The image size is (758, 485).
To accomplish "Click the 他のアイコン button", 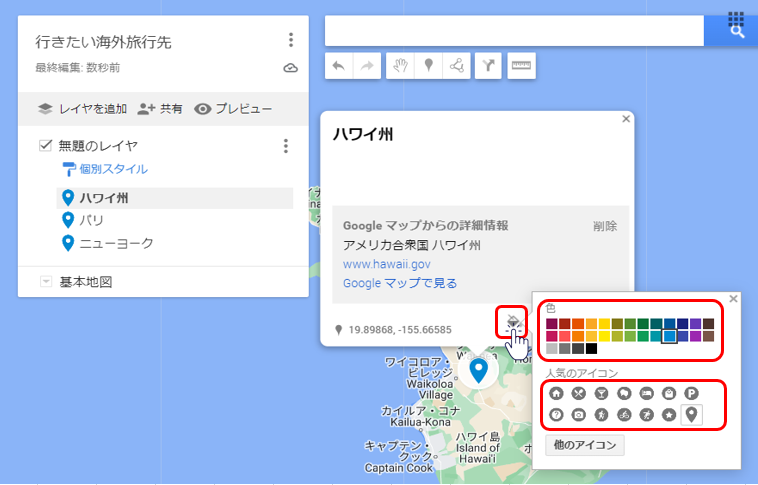I will (x=585, y=445).
